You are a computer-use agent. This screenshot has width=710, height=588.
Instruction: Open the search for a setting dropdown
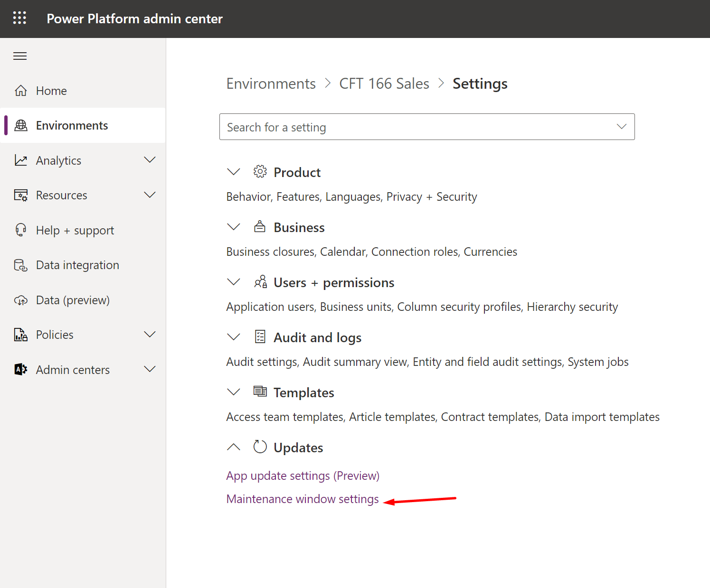pyautogui.click(x=621, y=127)
